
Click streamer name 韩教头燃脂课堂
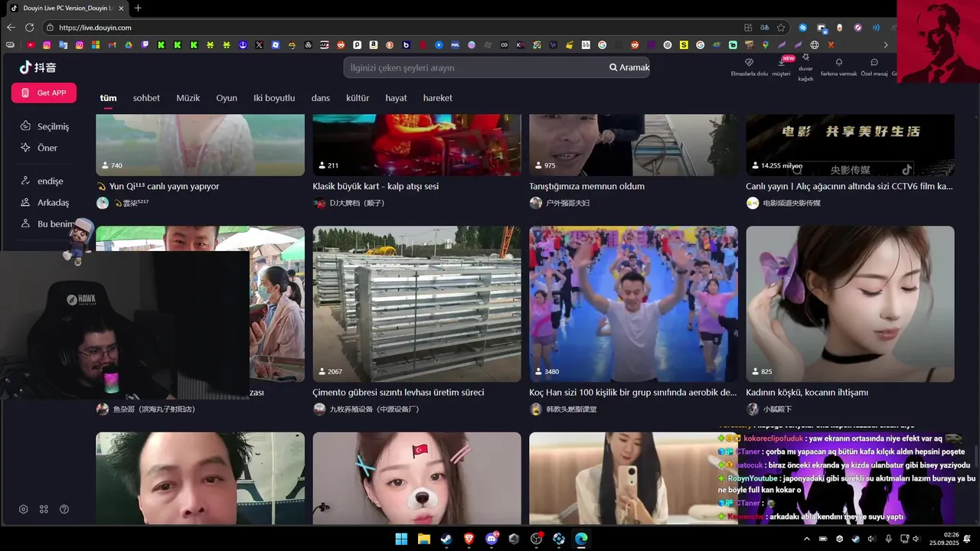[x=571, y=409]
